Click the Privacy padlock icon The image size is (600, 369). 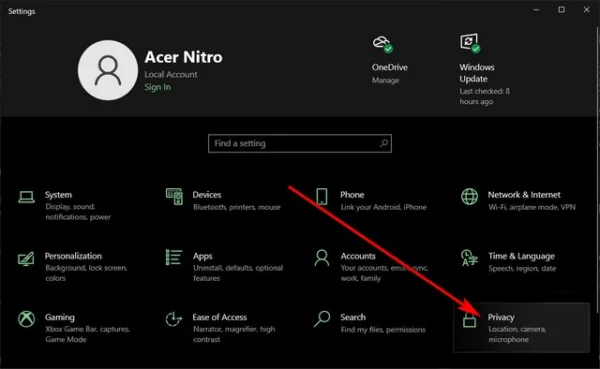[470, 320]
